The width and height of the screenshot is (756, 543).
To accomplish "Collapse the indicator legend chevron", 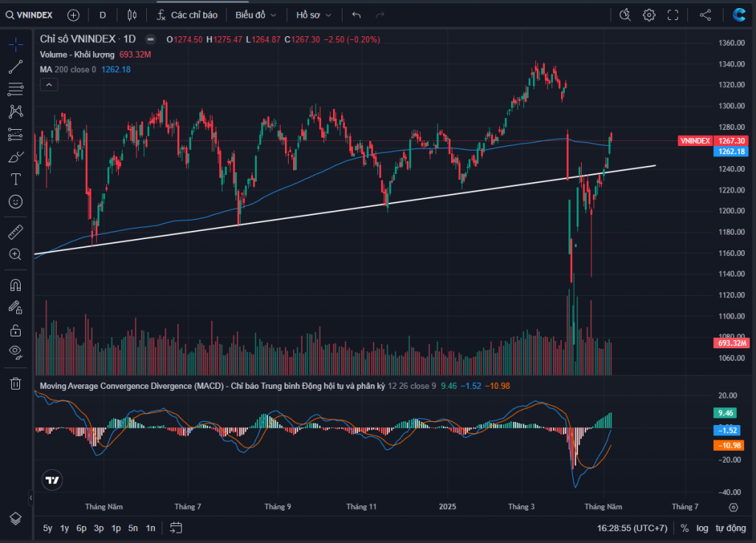I will coord(49,86).
